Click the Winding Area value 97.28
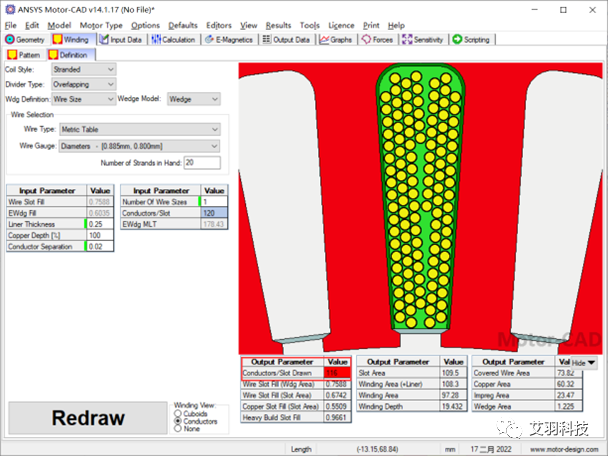This screenshot has height=456, width=608. click(x=453, y=396)
